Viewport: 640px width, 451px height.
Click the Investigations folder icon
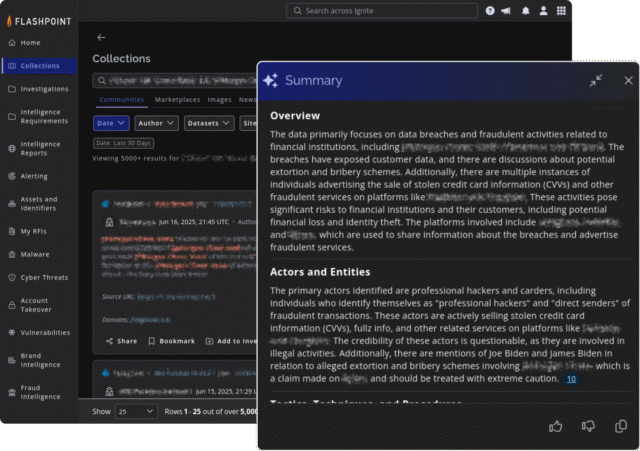[x=12, y=89]
